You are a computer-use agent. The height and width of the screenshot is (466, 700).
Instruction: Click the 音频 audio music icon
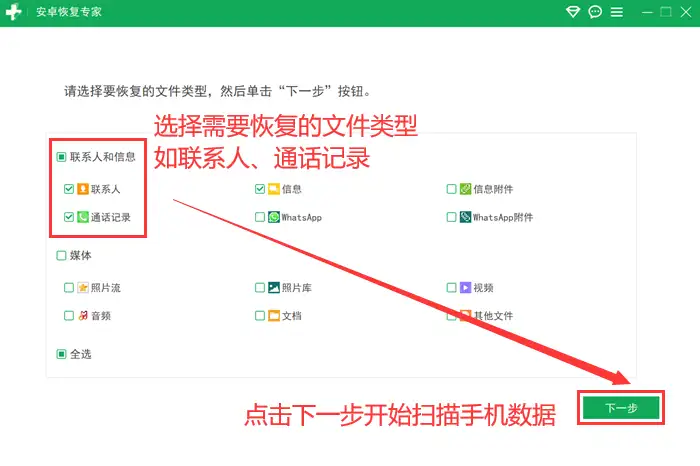coord(83,316)
